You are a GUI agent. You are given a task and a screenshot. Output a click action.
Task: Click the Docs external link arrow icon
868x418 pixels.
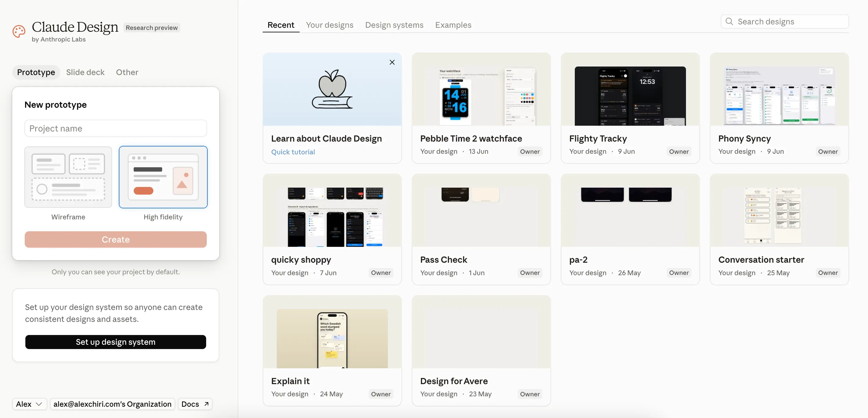coord(206,404)
